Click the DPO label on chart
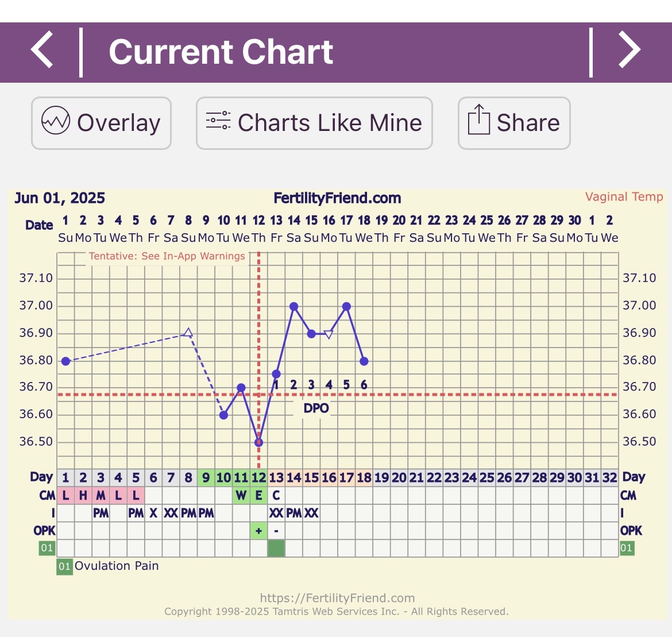The image size is (672, 637). tap(316, 408)
